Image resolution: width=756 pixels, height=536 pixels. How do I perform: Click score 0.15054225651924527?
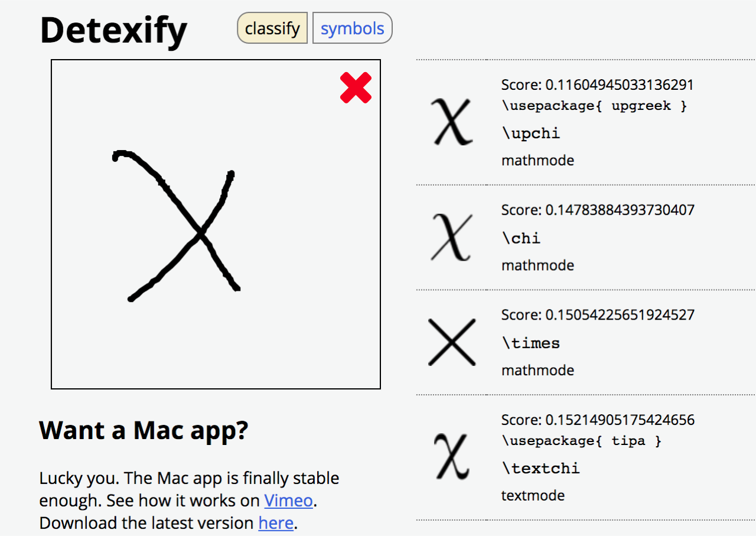[598, 314]
